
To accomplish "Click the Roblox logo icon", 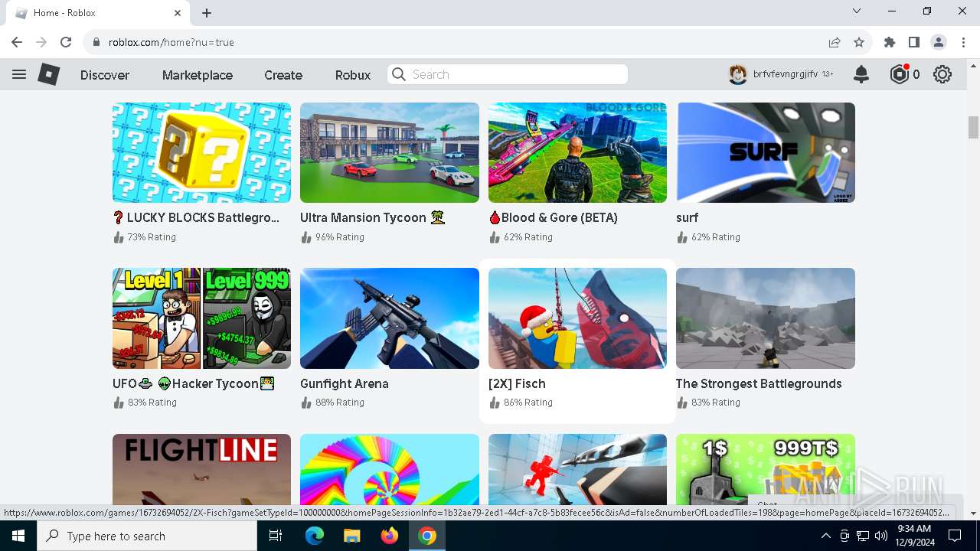I will [49, 74].
